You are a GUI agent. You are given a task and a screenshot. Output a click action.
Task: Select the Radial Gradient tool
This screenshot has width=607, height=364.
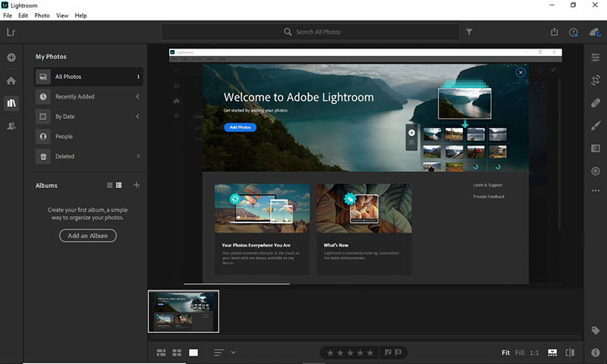point(596,171)
